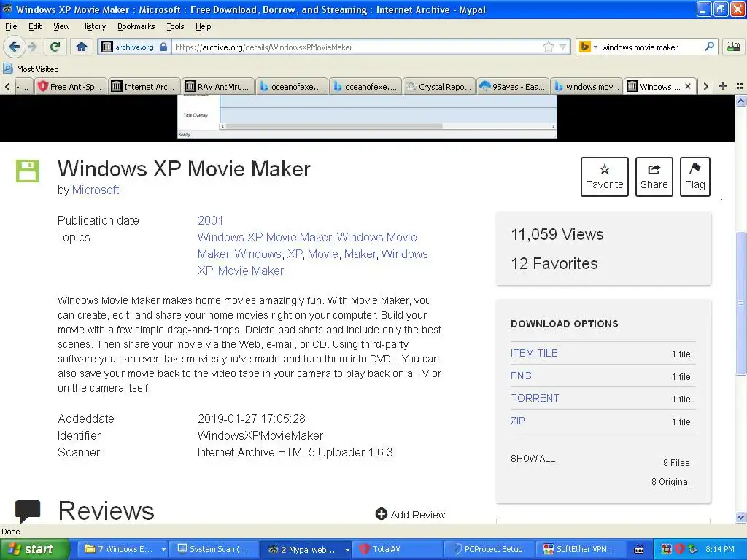Add item to favorites with Favorite button

604,176
